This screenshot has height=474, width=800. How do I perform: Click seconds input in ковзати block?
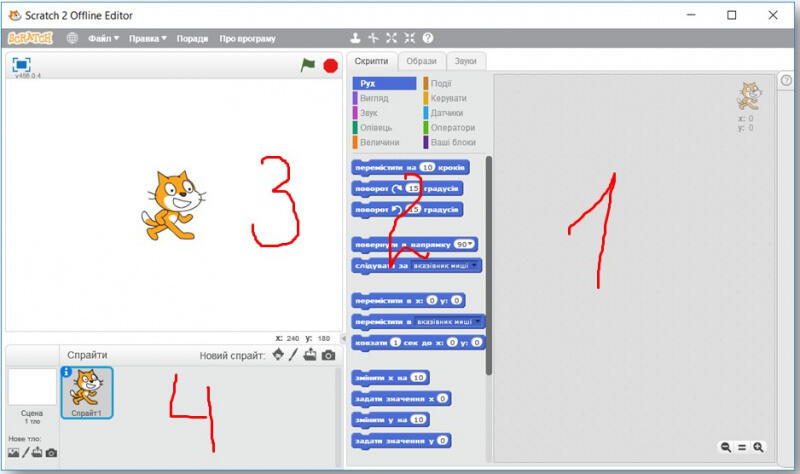pyautogui.click(x=395, y=342)
